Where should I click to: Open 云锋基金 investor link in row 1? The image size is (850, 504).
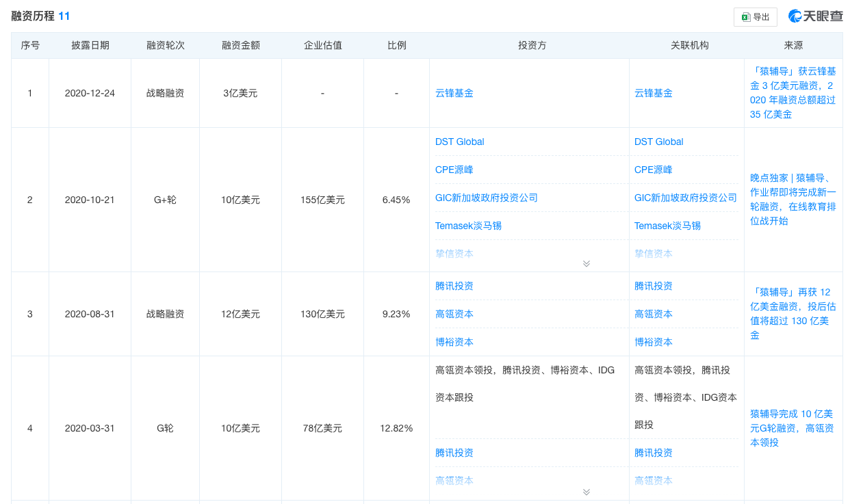pyautogui.click(x=454, y=93)
